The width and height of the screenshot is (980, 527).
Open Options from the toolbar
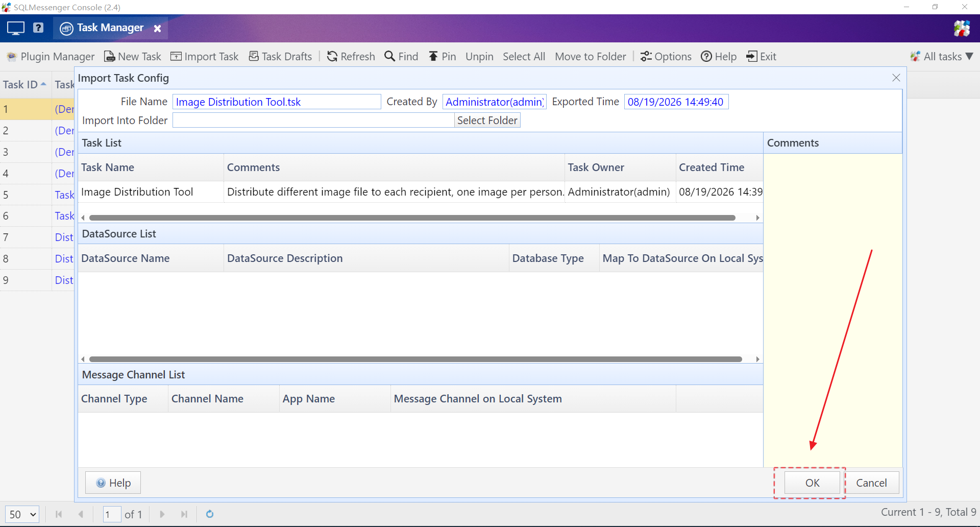pos(666,57)
